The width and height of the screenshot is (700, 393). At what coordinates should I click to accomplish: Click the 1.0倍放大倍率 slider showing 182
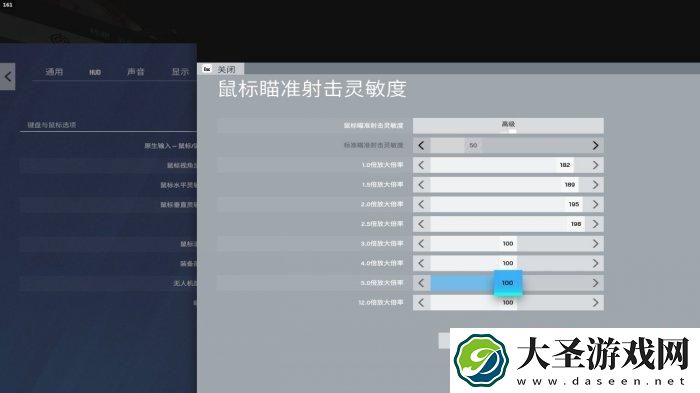(x=508, y=165)
